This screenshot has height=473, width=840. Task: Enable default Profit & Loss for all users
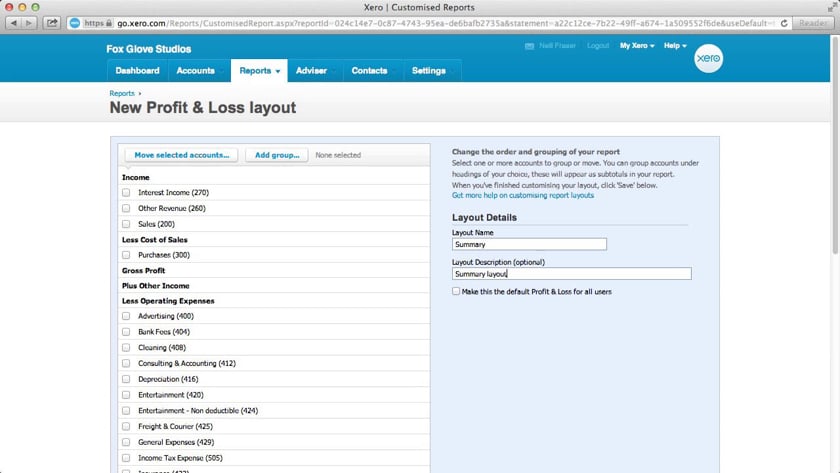(x=456, y=291)
